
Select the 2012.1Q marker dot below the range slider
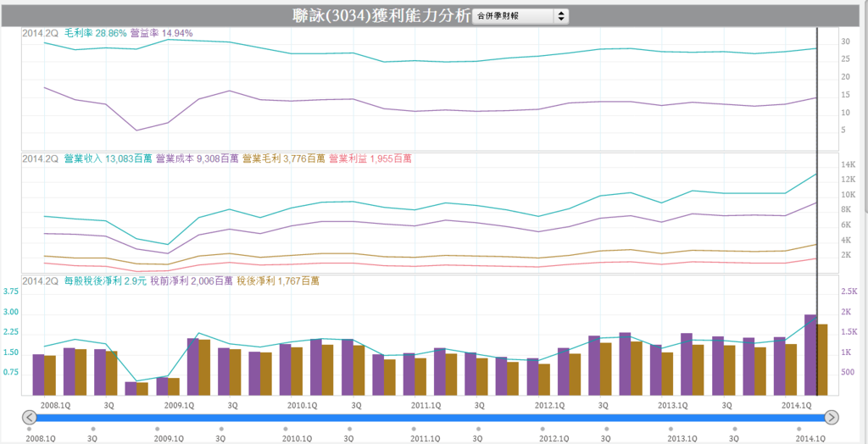pos(542,429)
